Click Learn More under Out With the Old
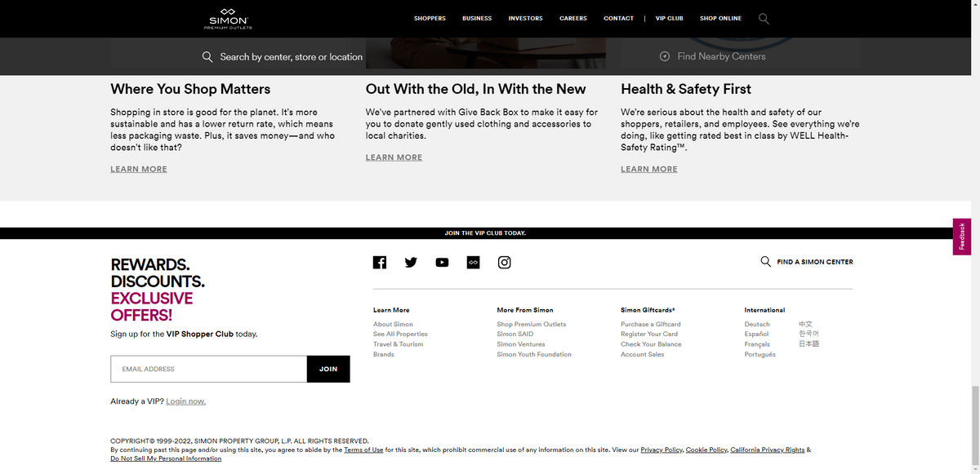This screenshot has height=474, width=980. 394,157
